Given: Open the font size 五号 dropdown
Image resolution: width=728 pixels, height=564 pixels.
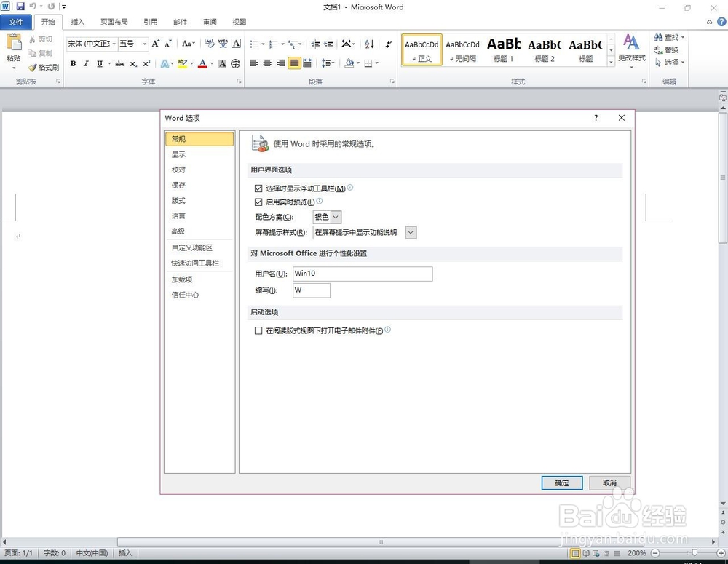Looking at the screenshot, I should pos(145,44).
